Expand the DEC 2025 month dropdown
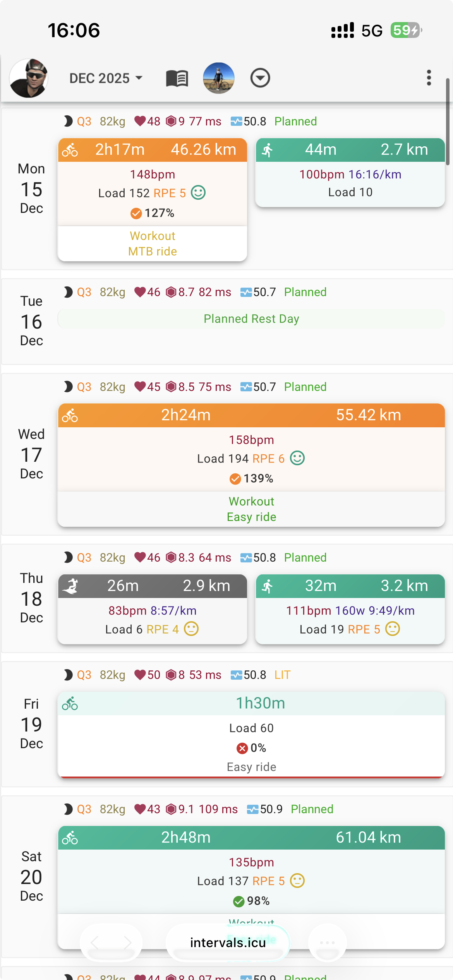Image resolution: width=453 pixels, height=980 pixels. pyautogui.click(x=106, y=78)
